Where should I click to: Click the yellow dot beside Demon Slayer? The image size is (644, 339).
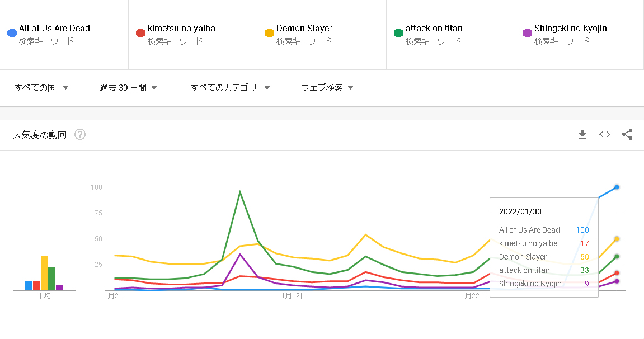[x=269, y=33]
